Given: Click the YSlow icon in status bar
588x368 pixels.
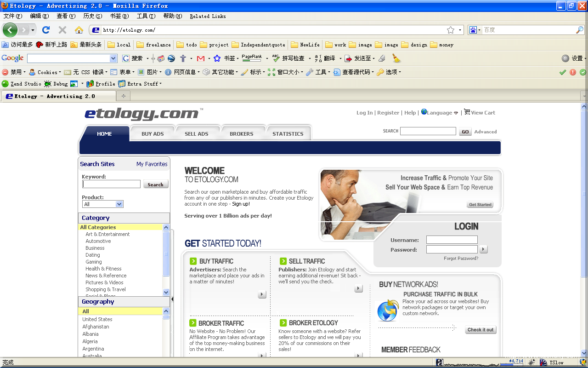Looking at the screenshot, I should [x=543, y=362].
